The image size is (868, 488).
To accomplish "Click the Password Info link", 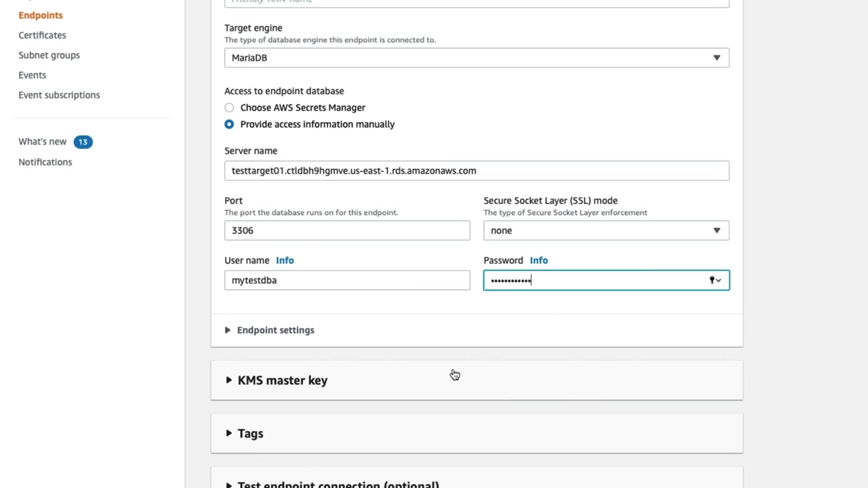I will [538, 260].
